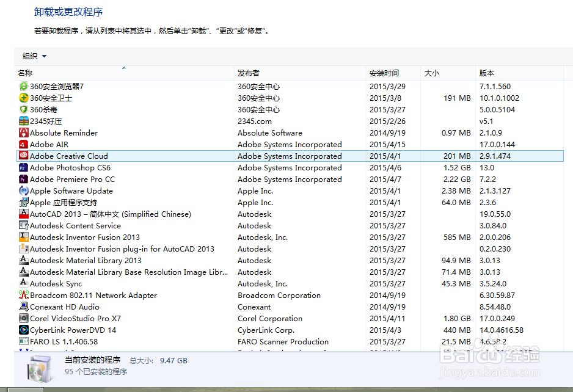This screenshot has width=573, height=392.
Task: Click the Conexant HD Audio icon
Action: coord(23,307)
